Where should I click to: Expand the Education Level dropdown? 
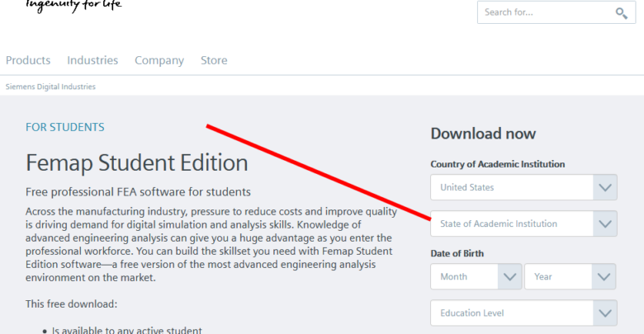(523, 313)
